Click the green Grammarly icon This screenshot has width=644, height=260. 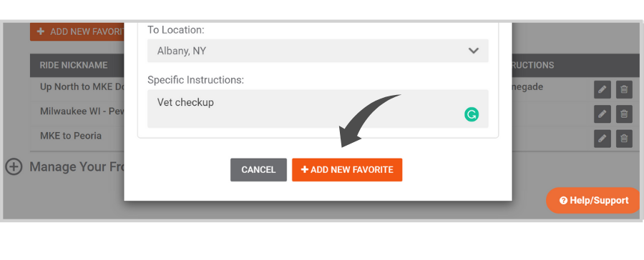point(472,114)
